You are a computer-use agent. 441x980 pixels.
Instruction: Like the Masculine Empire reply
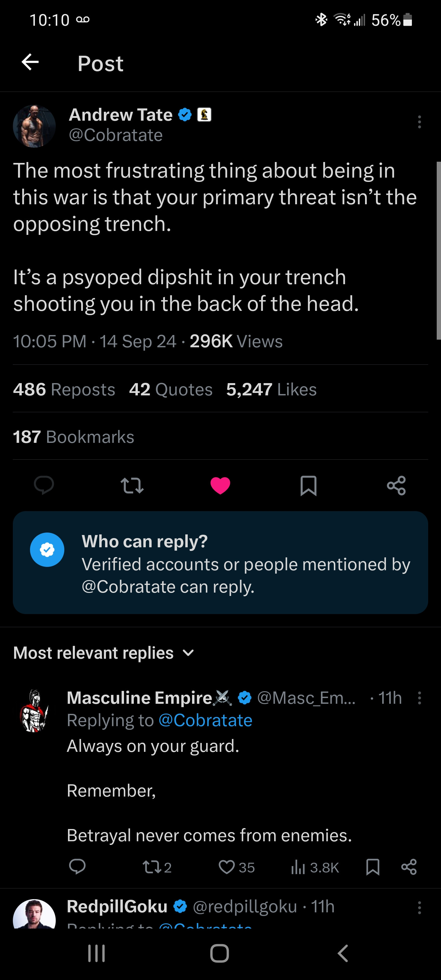coord(227,867)
